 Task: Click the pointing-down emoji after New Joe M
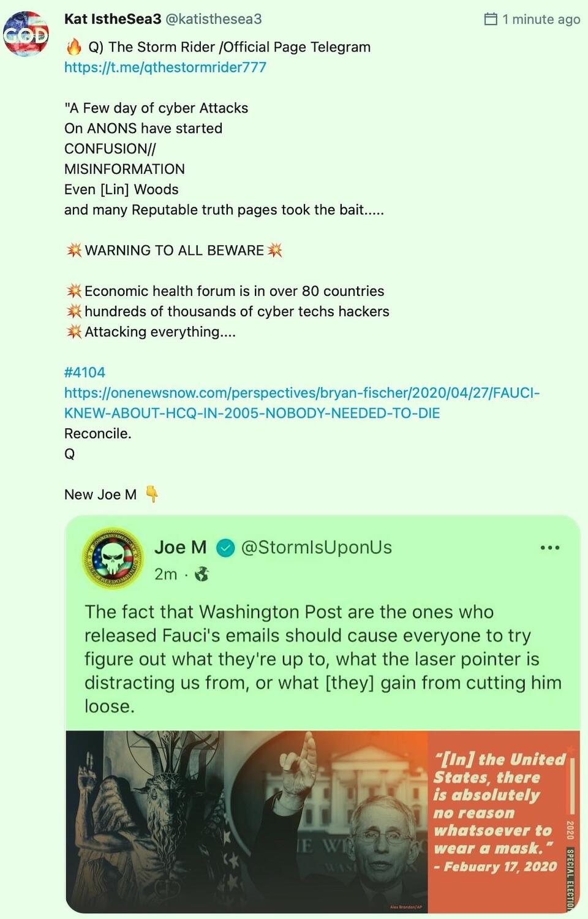(x=151, y=494)
